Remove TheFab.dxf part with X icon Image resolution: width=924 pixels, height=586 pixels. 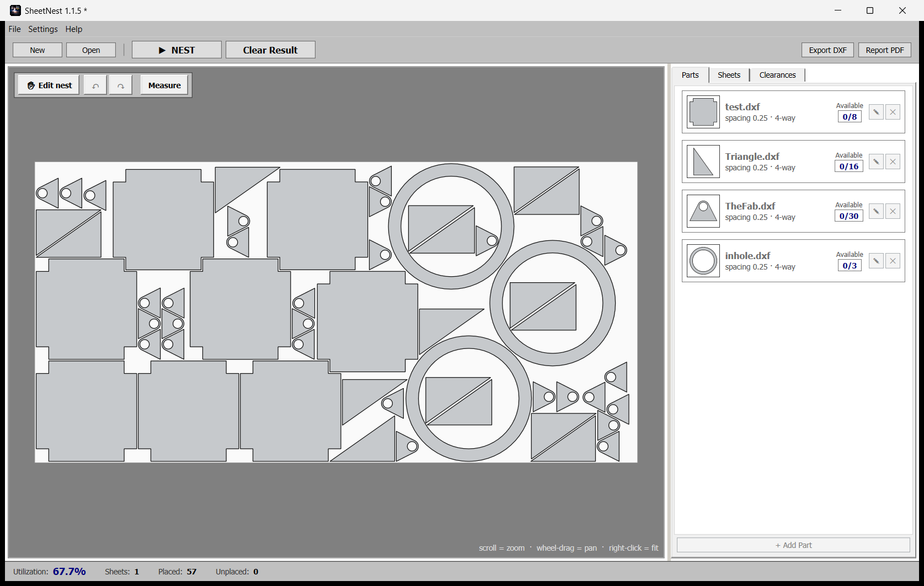pyautogui.click(x=893, y=211)
